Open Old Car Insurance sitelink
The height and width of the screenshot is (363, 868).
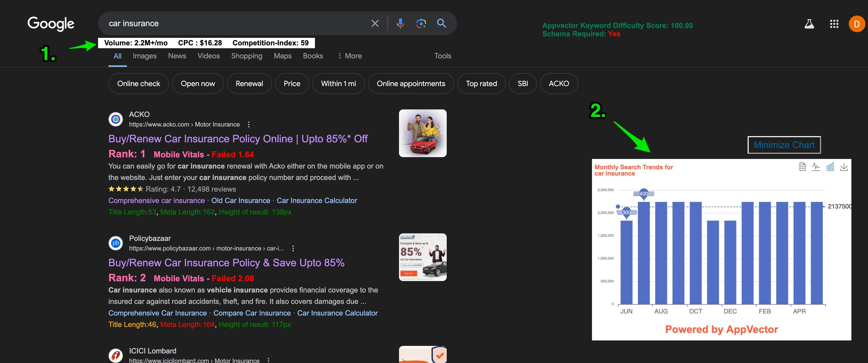click(240, 201)
